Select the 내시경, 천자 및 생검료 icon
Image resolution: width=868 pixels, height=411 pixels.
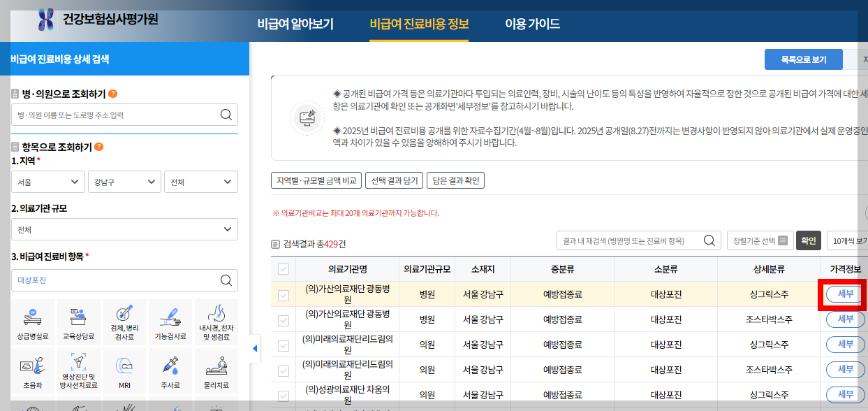216,321
